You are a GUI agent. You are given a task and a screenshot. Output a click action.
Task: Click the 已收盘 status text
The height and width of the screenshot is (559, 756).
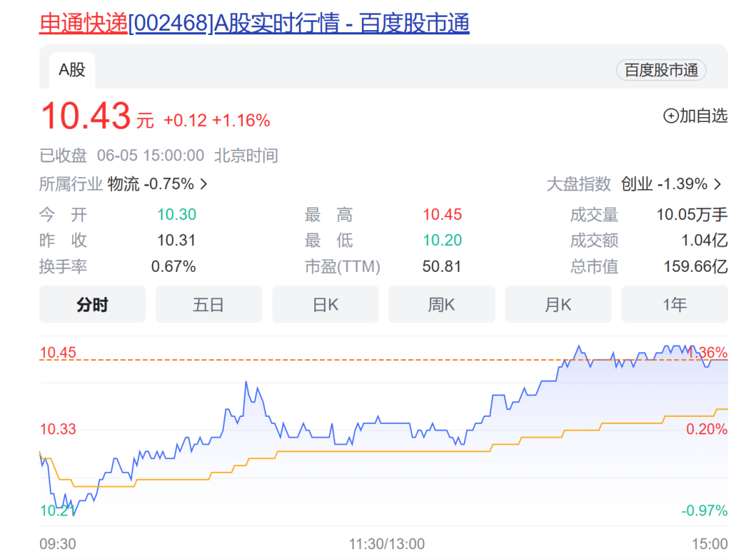[63, 156]
